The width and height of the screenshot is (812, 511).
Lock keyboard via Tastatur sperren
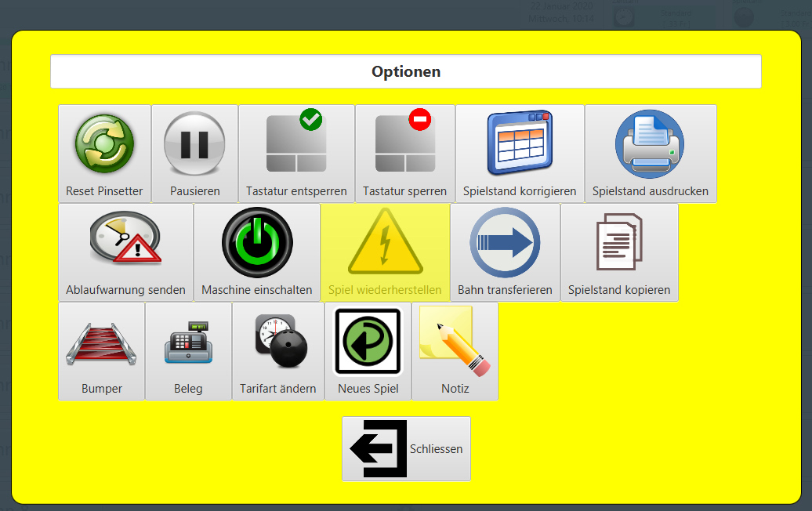click(404, 154)
